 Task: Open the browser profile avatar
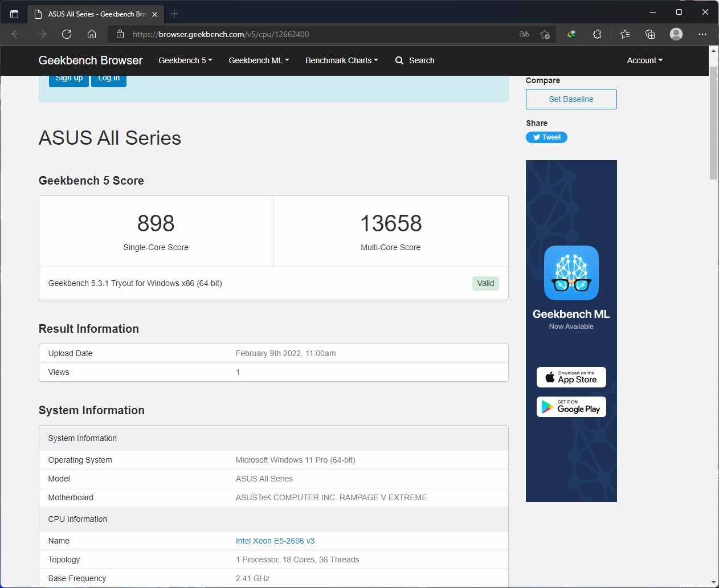(x=676, y=34)
